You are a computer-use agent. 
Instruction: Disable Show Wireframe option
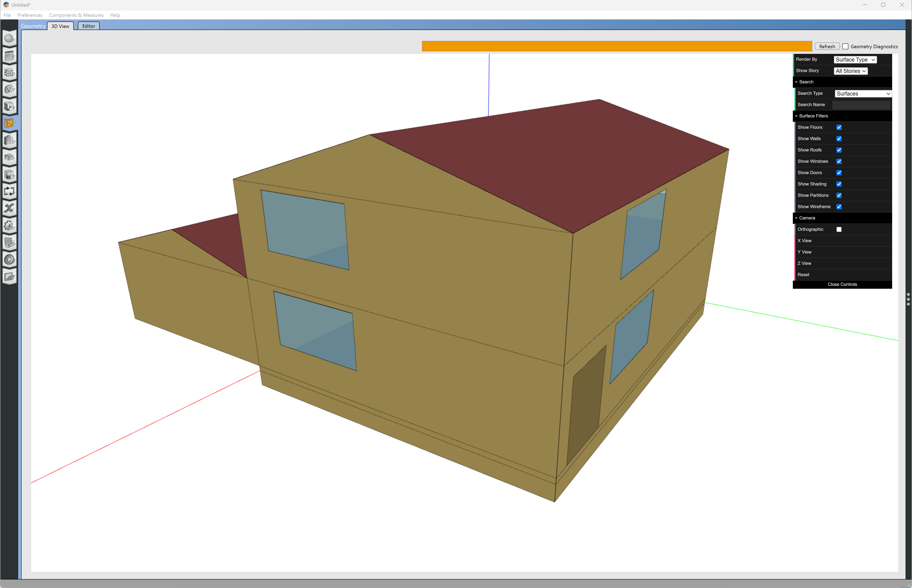839,207
